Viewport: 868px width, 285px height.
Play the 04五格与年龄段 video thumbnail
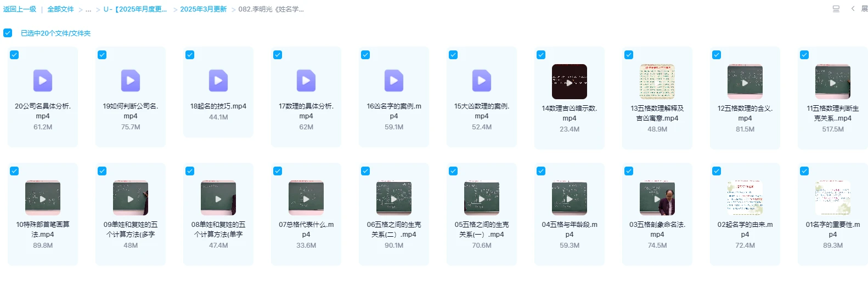570,198
